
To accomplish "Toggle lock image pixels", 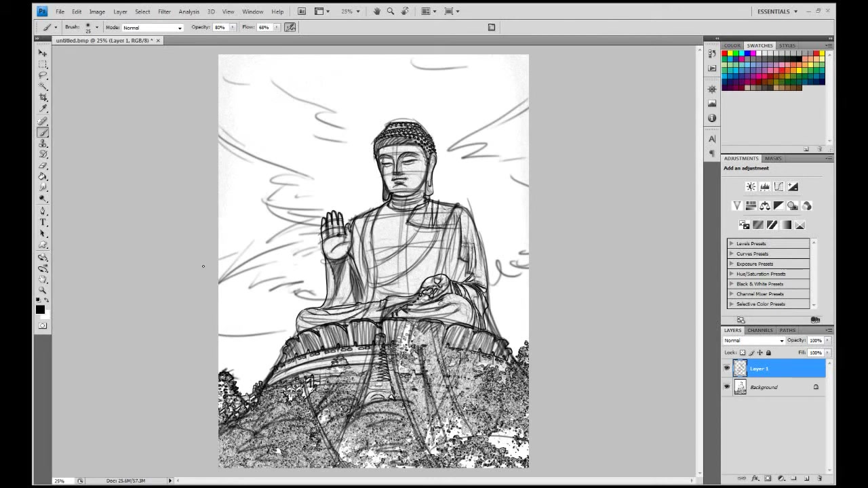I will (x=751, y=352).
